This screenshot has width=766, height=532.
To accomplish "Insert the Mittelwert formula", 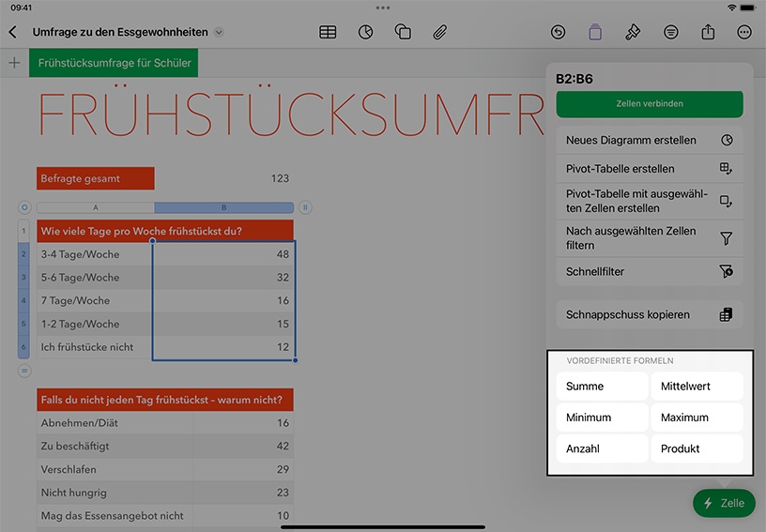I will (697, 386).
